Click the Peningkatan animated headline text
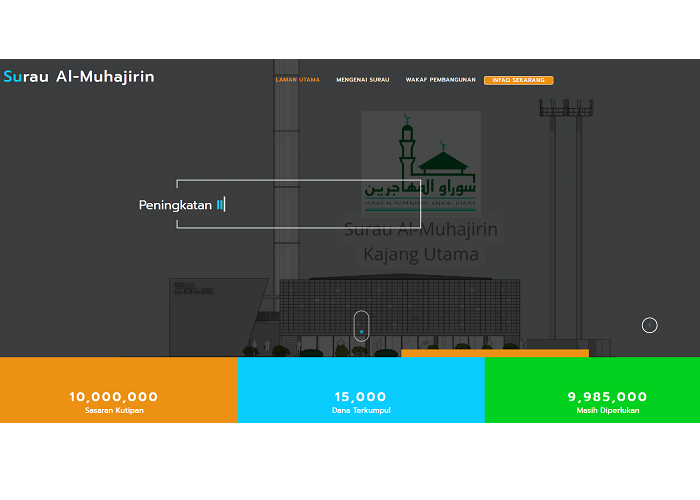Image resolution: width=700 pixels, height=500 pixels. click(176, 205)
